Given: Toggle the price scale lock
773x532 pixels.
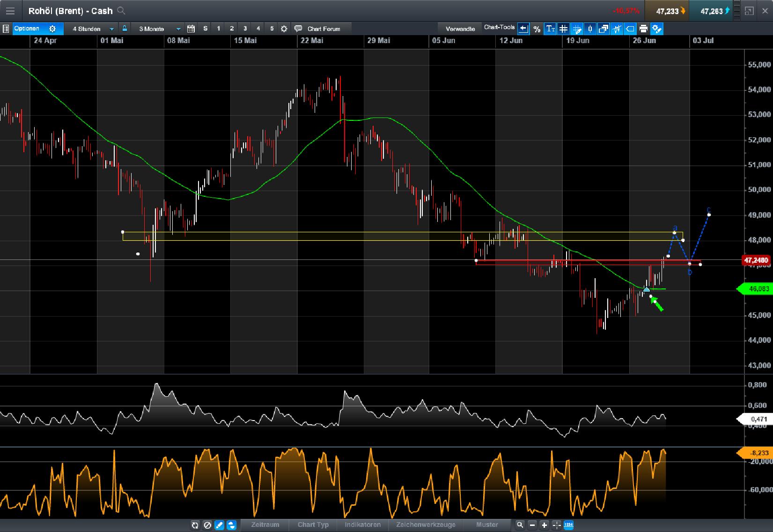Looking at the screenshot, I should (124, 29).
